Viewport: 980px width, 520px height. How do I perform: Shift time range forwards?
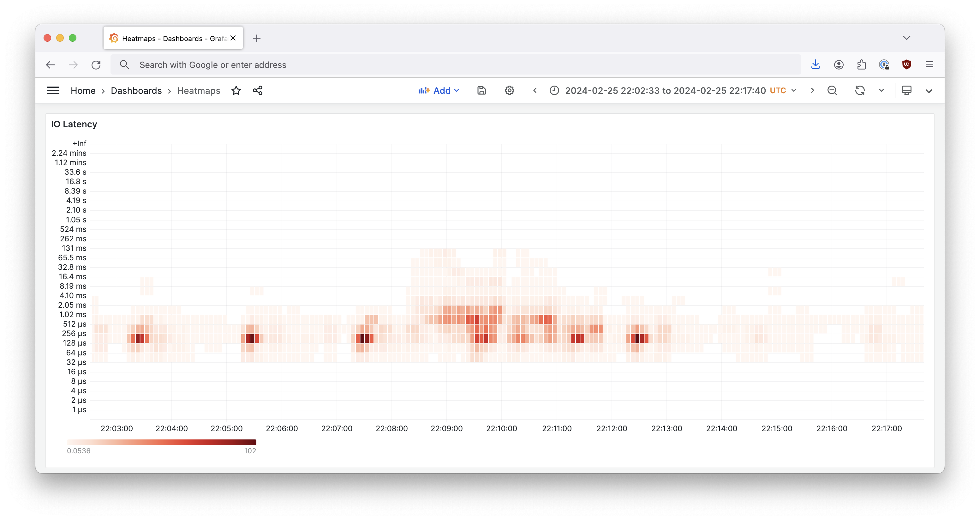812,91
